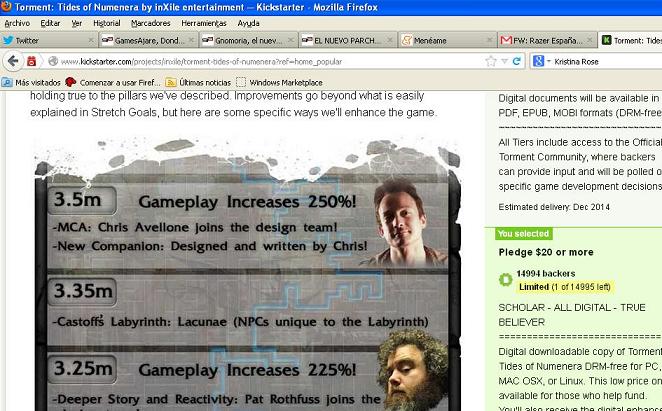The image size is (662, 411).
Task: Click 'SCHOLAR - ALL DIGITAL - TRUE BELIEVER' title
Action: point(572,315)
